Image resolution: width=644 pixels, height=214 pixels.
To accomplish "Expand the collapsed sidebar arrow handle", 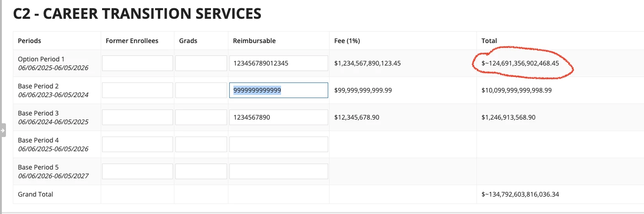I will [3, 130].
